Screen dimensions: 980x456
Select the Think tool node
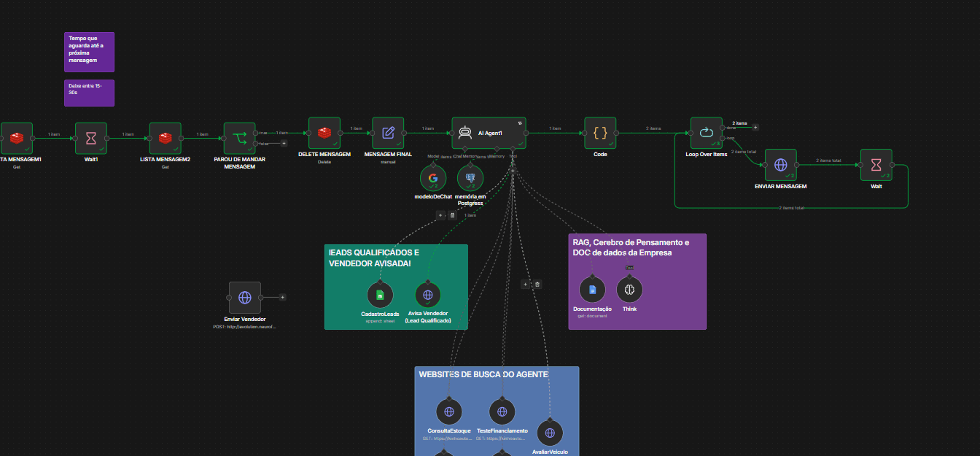pos(630,290)
